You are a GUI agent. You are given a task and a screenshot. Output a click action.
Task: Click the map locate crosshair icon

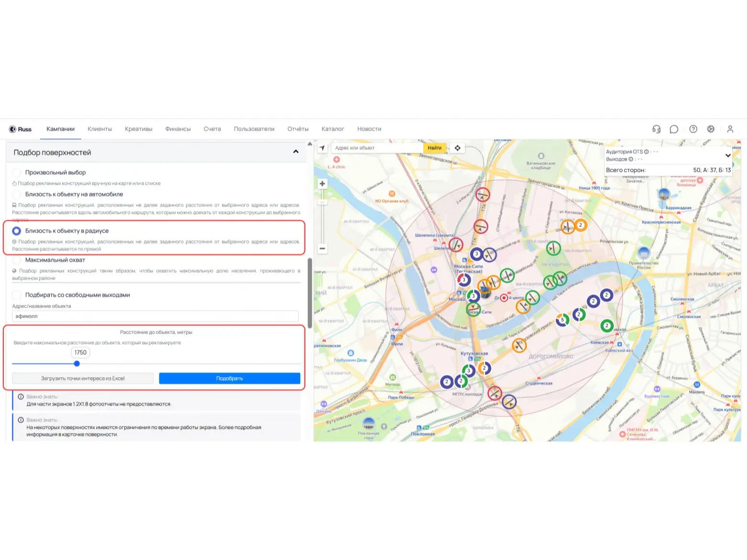pyautogui.click(x=457, y=148)
